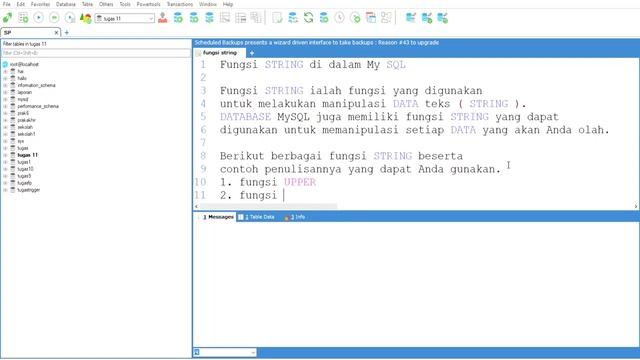The image size is (640, 360).
Task: Select the sys database
Action: point(20,141)
